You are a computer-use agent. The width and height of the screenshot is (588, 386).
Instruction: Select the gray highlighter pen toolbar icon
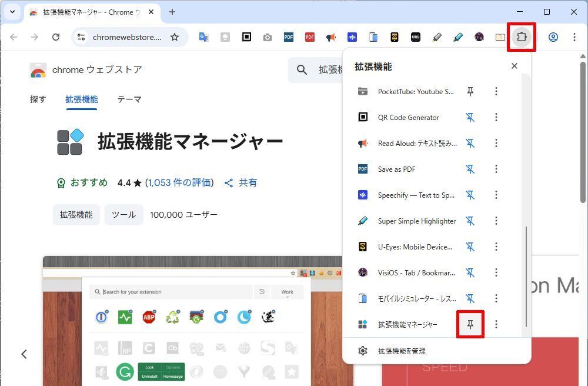pyautogui.click(x=436, y=37)
